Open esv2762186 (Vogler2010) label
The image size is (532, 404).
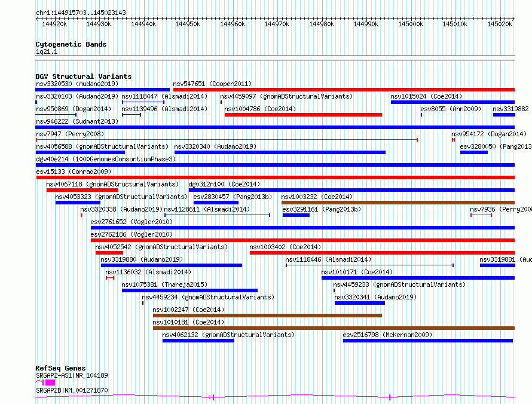point(132,234)
